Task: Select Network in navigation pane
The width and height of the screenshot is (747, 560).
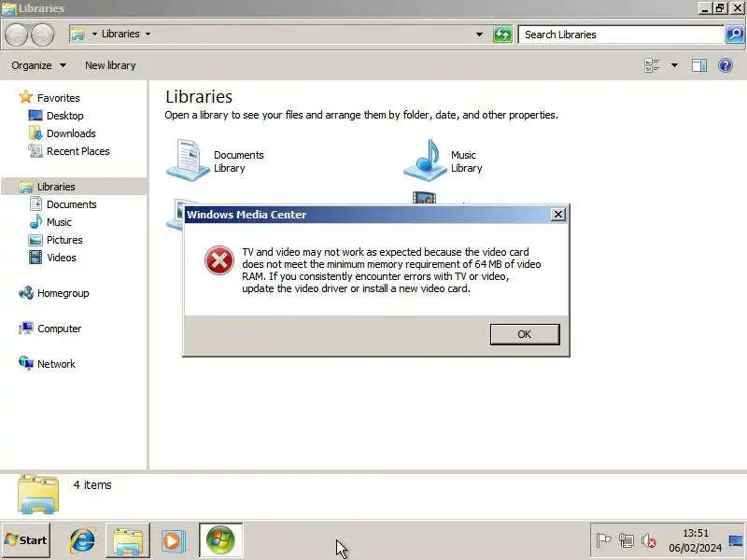Action: [x=48, y=364]
